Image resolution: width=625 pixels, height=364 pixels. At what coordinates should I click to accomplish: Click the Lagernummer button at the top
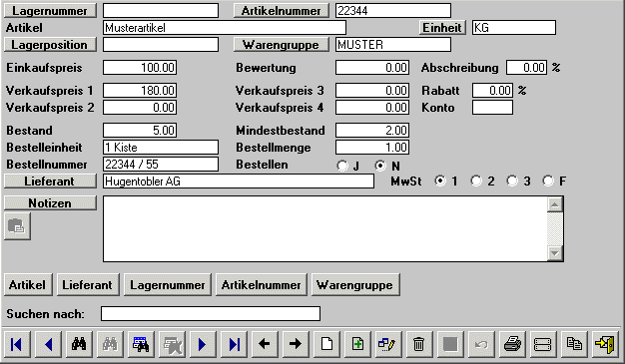click(50, 11)
